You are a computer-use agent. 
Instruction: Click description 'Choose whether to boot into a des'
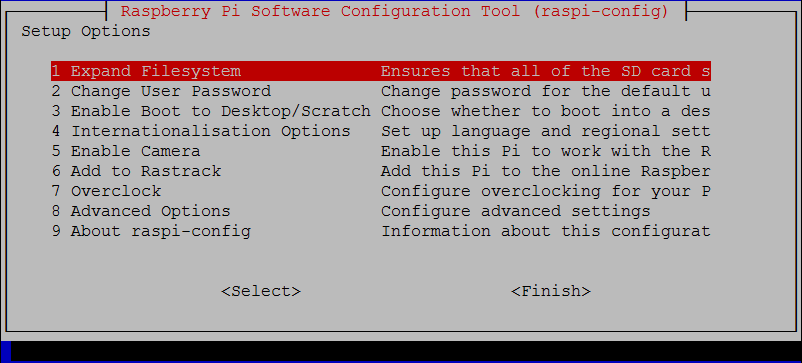click(546, 111)
